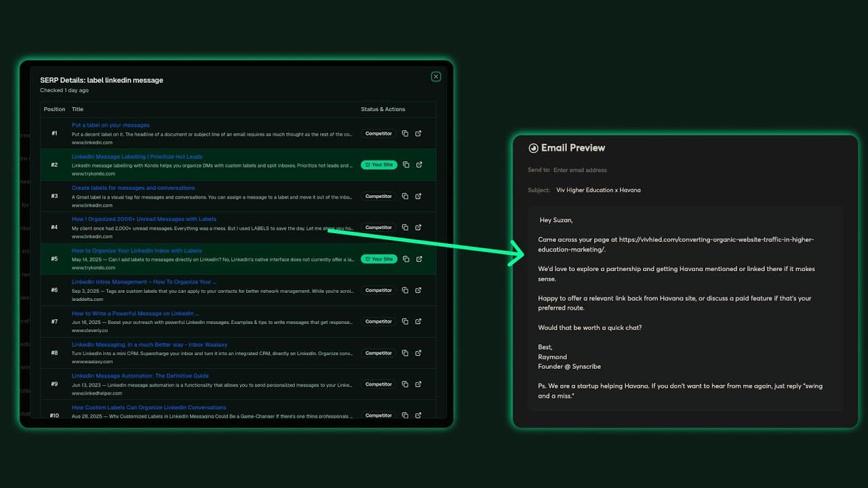Viewport: 868px width, 488px height.
Task: Open the leaddelta.com result #6 externally
Action: point(418,290)
